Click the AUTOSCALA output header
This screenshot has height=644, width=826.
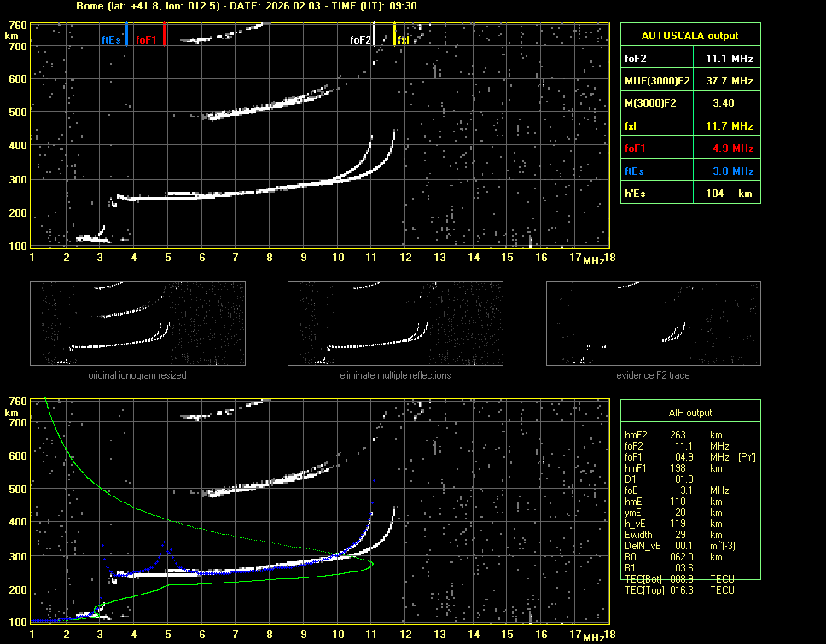(x=689, y=36)
